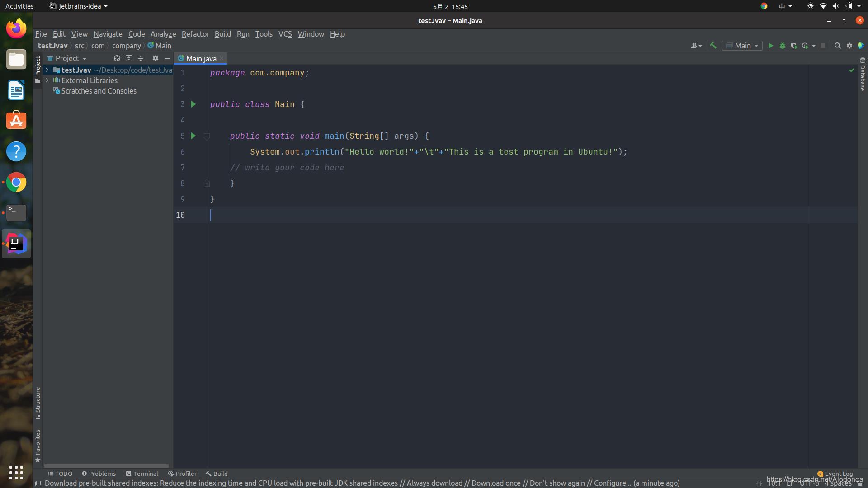Run Main with the green play button
The image size is (868, 488).
(771, 46)
